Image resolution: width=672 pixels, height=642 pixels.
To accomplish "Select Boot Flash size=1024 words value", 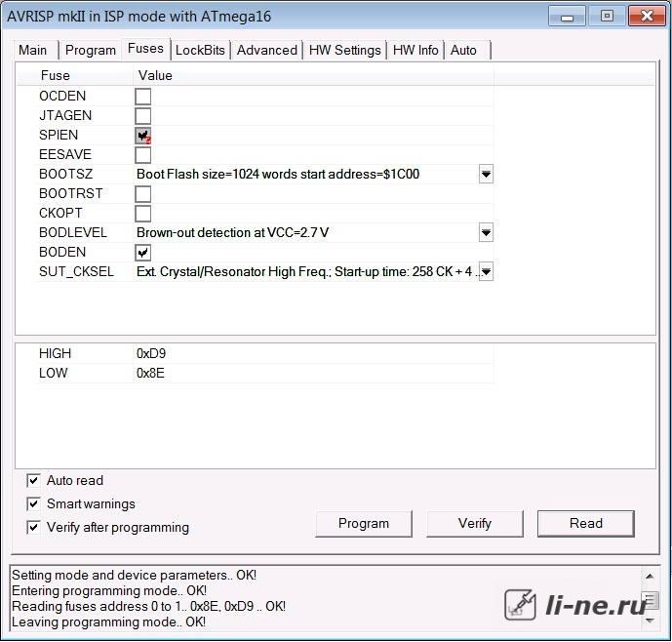I will [278, 174].
